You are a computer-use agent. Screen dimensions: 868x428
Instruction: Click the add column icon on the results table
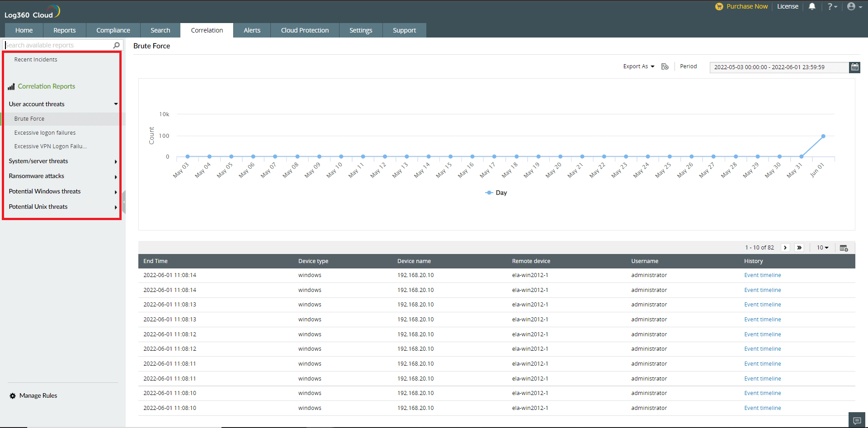coord(844,248)
